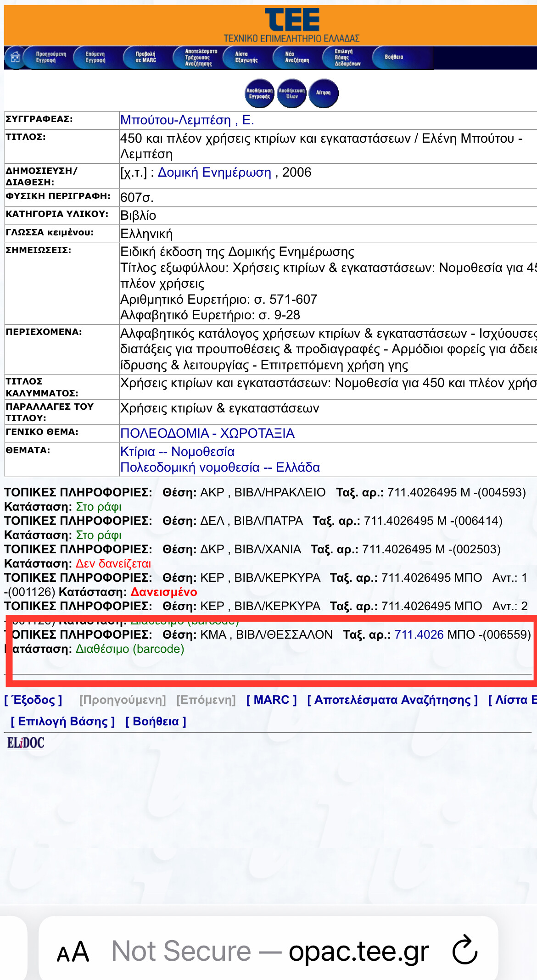Click the location text ΒΙΒΛ/ΧΑΝΙΑ

[x=268, y=549]
